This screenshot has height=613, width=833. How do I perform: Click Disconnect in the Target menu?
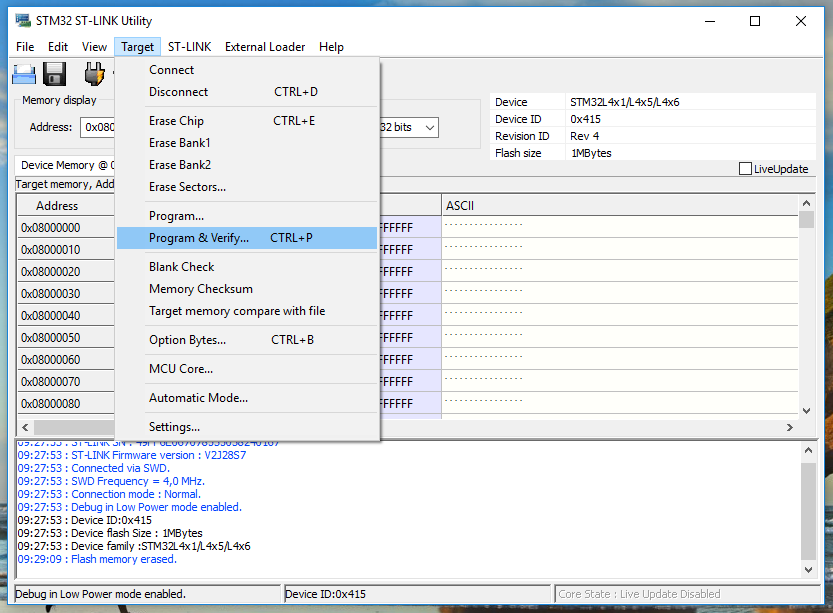[x=178, y=92]
